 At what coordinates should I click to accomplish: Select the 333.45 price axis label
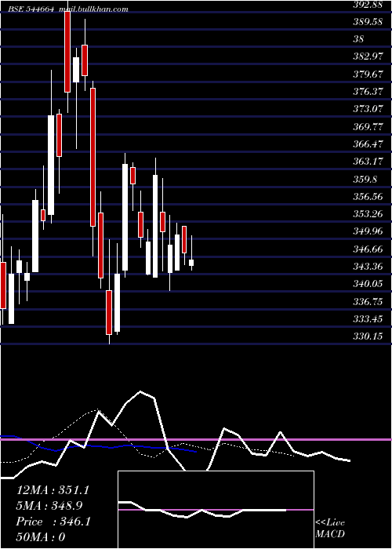click(x=368, y=319)
